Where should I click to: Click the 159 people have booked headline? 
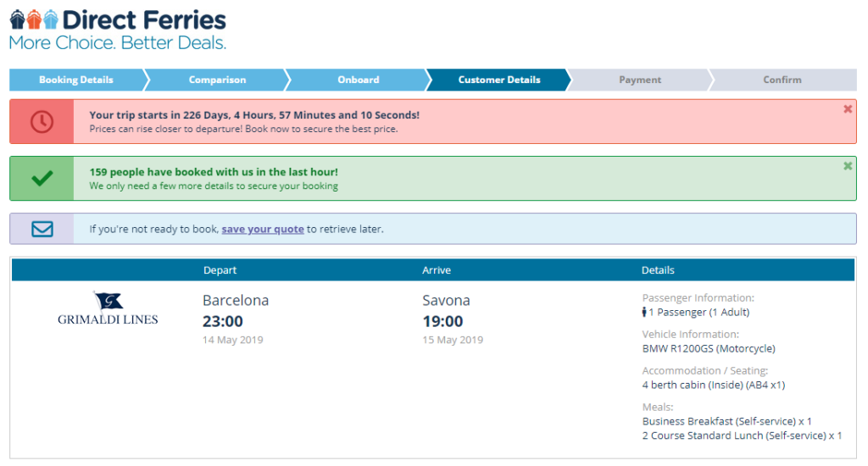click(x=214, y=172)
